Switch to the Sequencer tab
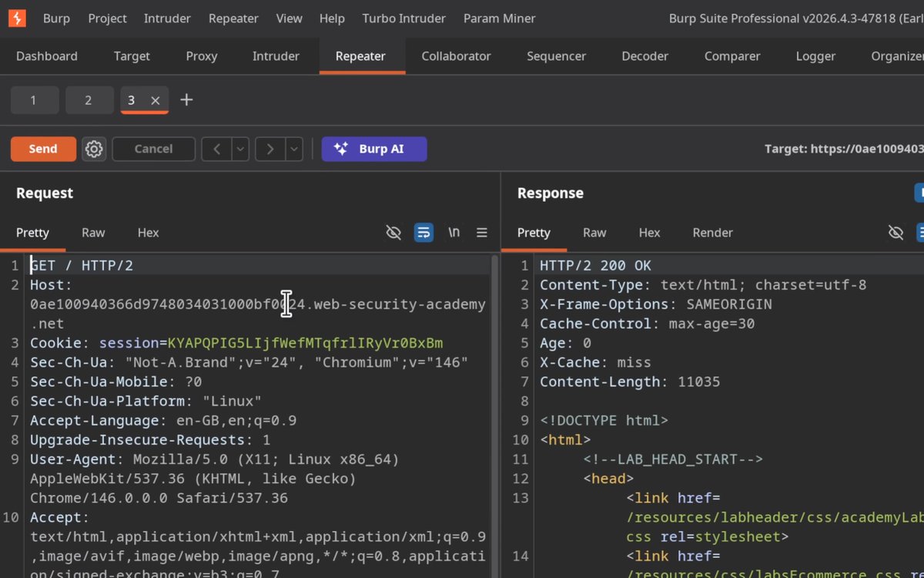The image size is (924, 578). point(556,56)
